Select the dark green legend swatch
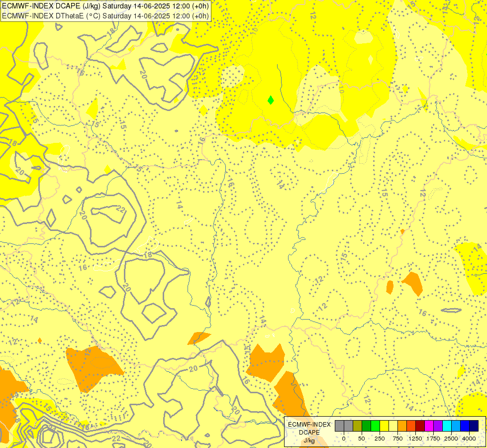The width and height of the screenshot is (487, 448). coord(367,426)
